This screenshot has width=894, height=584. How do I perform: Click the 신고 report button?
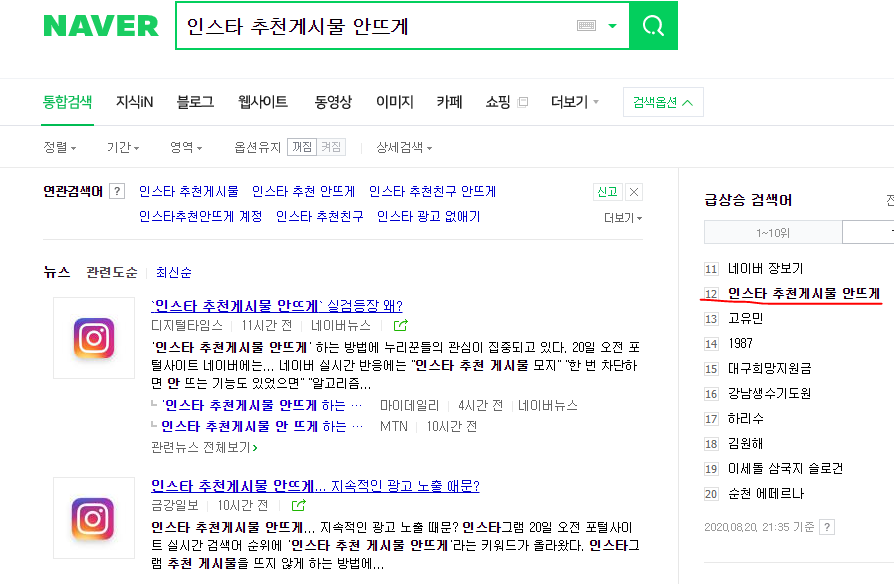tap(607, 192)
